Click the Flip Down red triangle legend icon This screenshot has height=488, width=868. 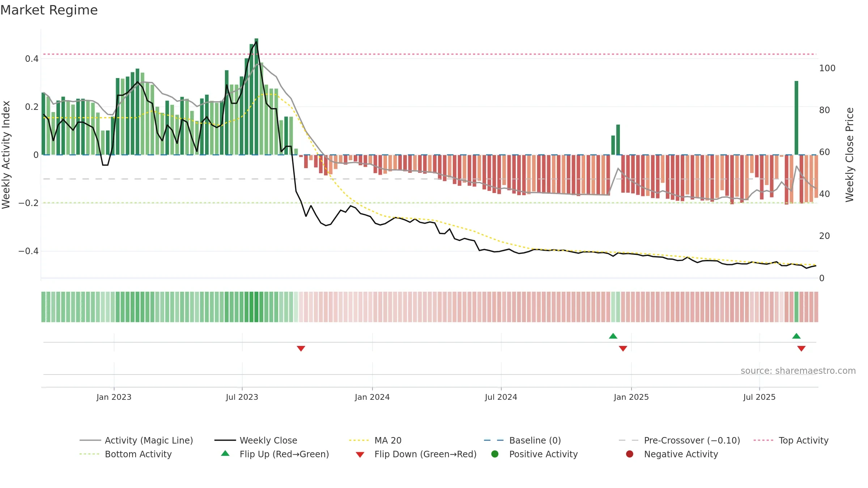coord(360,455)
